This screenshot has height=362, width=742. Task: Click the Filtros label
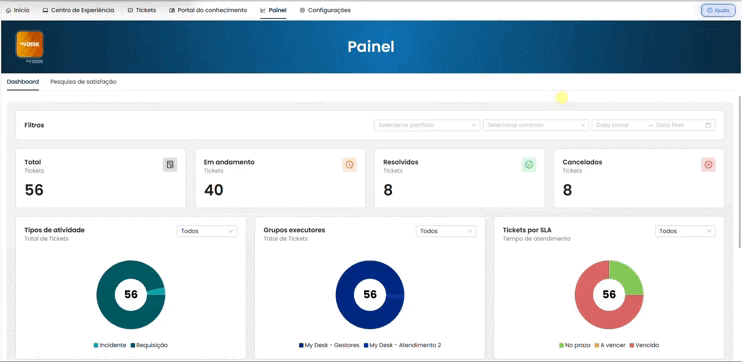34,125
